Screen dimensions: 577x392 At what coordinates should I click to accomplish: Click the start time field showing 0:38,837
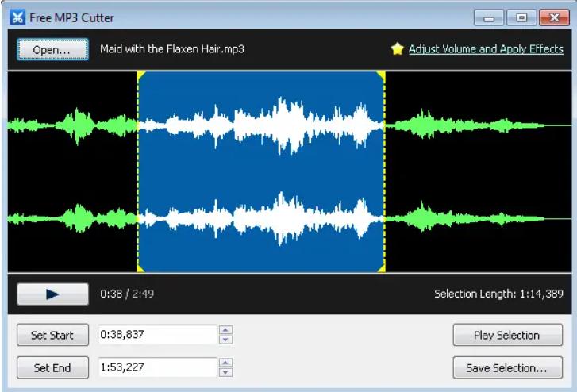(157, 335)
